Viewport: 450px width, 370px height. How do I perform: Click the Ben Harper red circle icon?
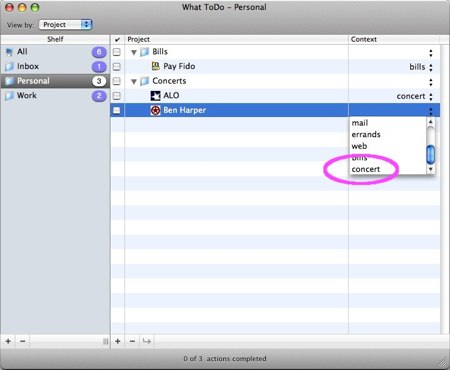coord(155,110)
